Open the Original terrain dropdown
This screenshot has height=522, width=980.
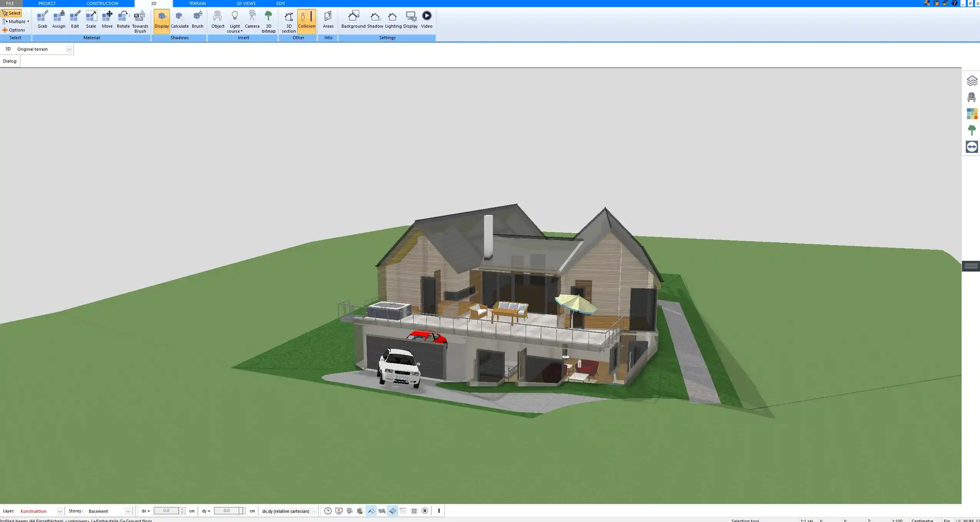pyautogui.click(x=69, y=49)
